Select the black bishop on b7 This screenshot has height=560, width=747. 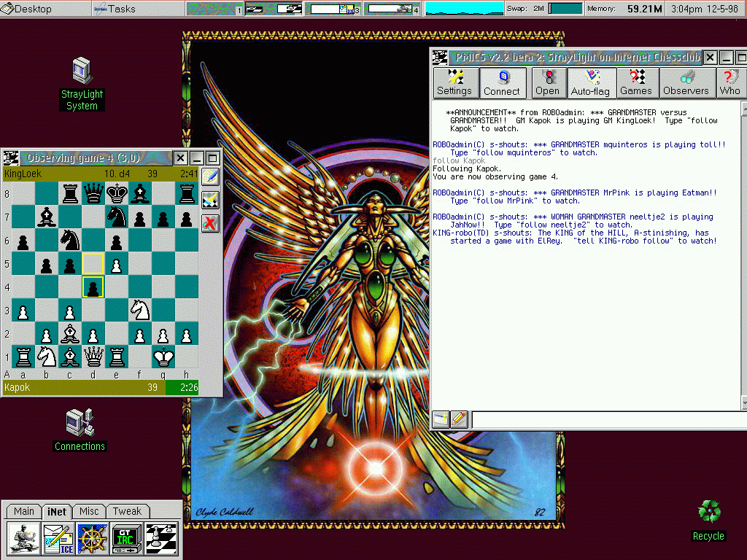click(x=46, y=217)
